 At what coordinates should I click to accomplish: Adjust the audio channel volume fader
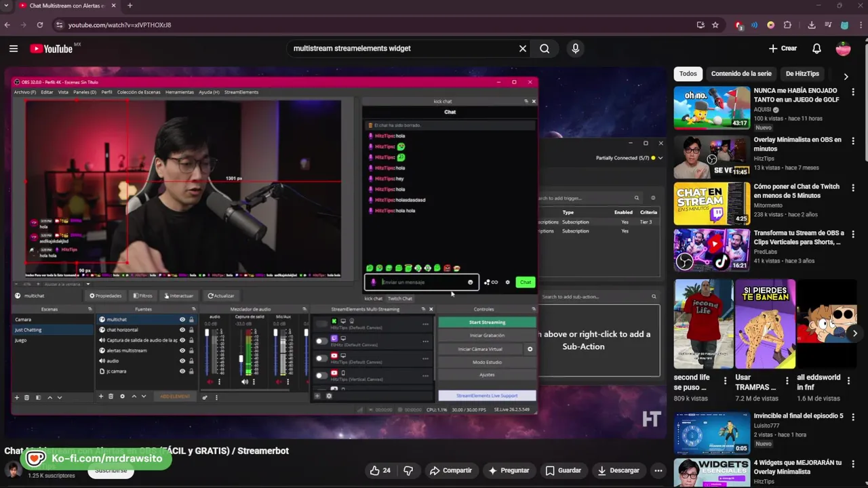point(207,333)
